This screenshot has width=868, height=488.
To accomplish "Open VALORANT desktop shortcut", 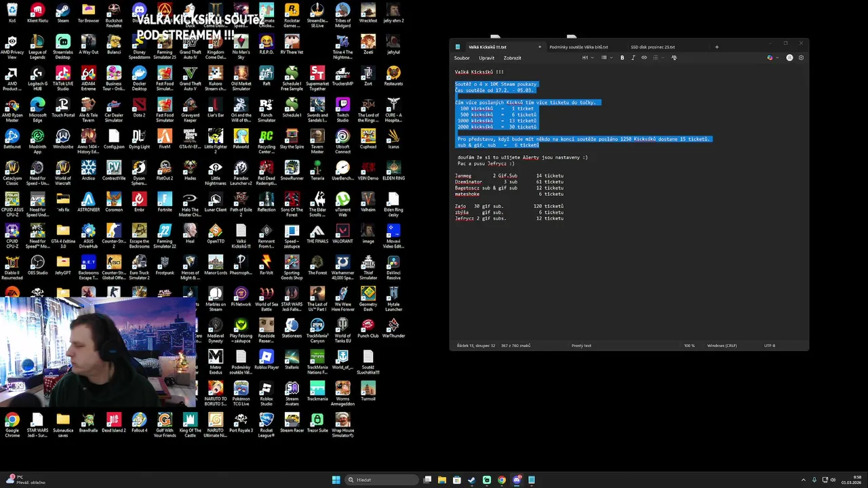I will pyautogui.click(x=342, y=234).
